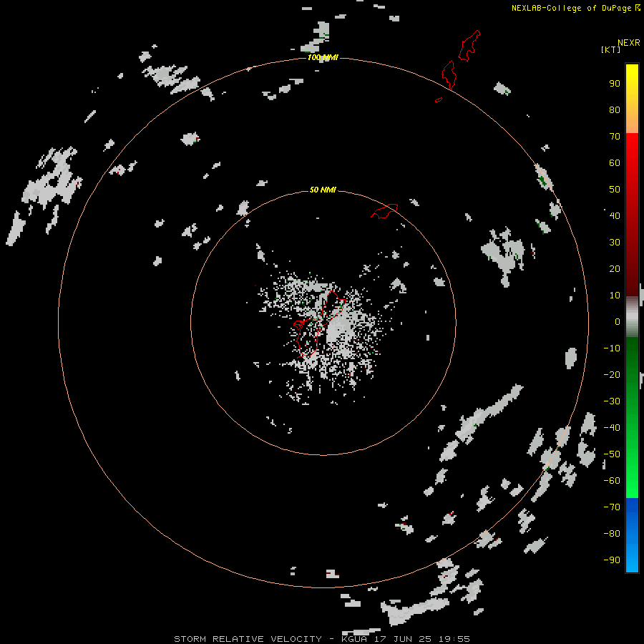
Task: Pick the yellow-orange band of the color bar
Action: pos(632,99)
